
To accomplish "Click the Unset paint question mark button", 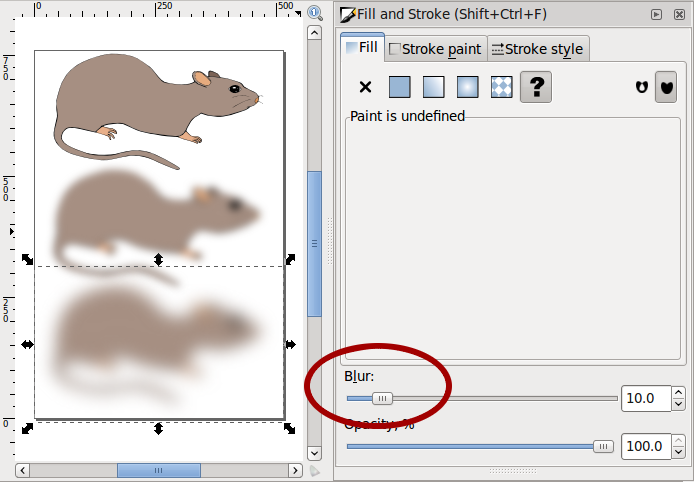I will pyautogui.click(x=536, y=87).
